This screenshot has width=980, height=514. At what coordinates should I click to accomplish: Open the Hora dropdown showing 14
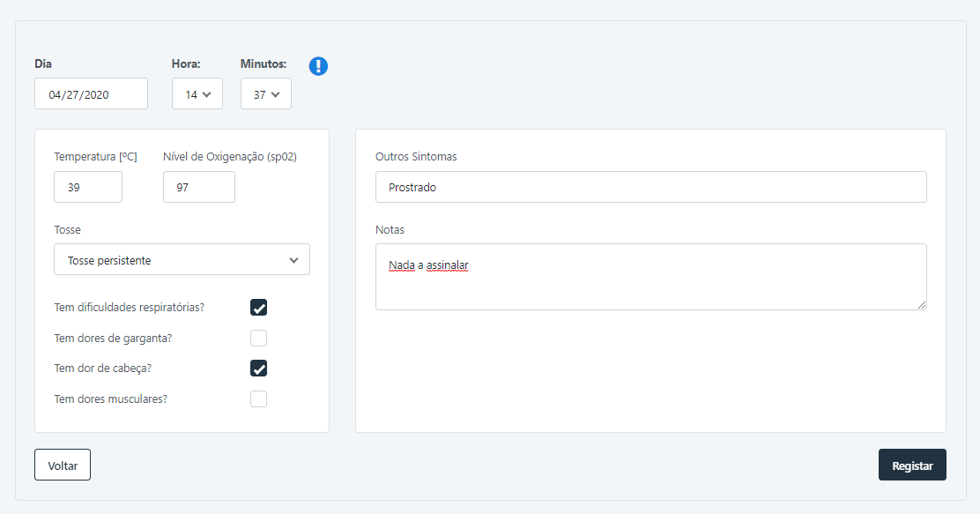pos(197,93)
